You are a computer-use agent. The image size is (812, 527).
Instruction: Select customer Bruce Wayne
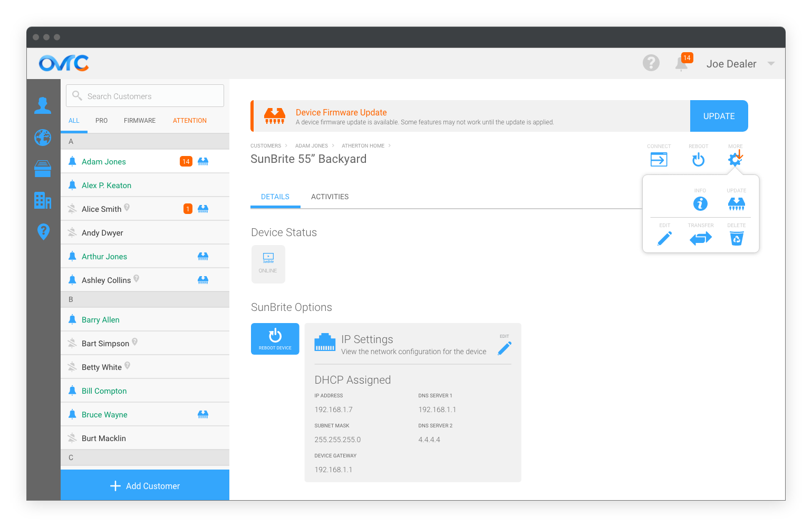145,414
